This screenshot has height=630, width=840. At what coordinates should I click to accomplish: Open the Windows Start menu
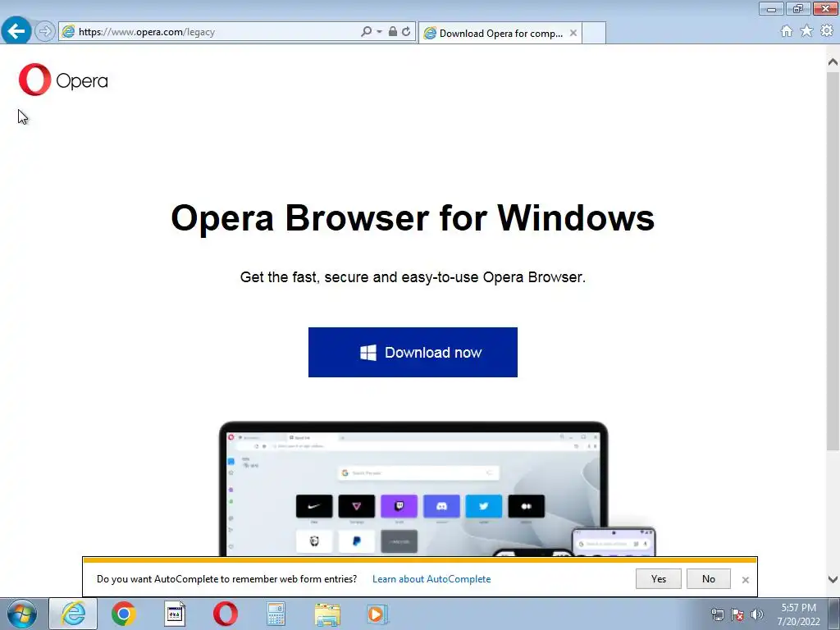(22, 614)
